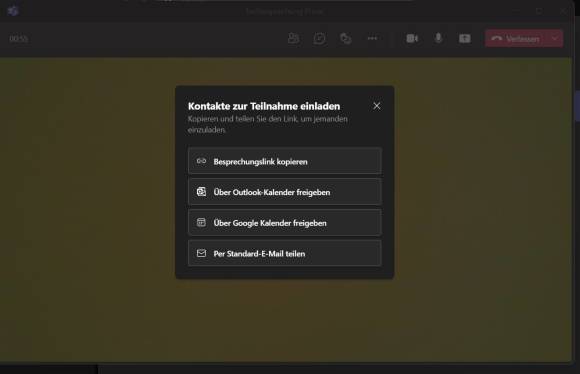Open the meeting chat icon

319,38
